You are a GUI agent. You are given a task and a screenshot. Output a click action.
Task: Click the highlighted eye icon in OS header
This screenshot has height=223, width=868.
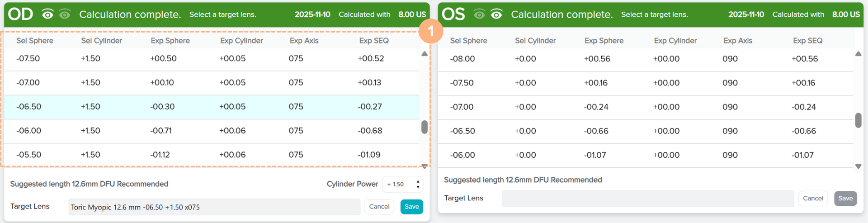tap(496, 14)
